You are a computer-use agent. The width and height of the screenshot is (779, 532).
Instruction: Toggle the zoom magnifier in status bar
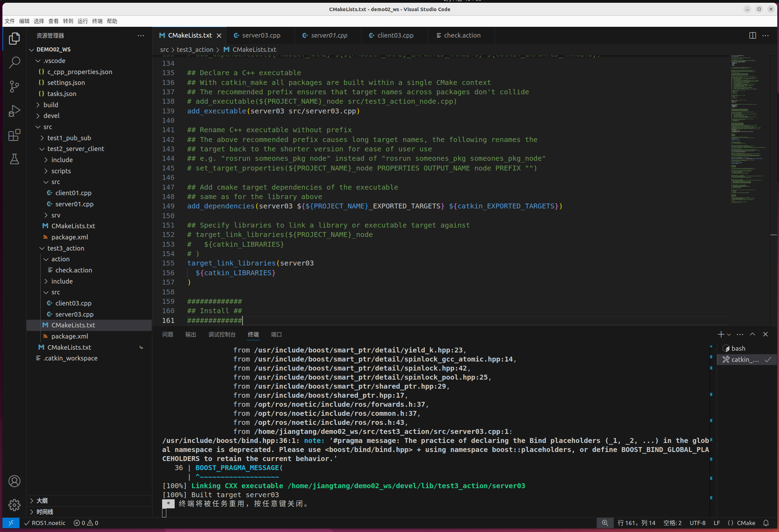tap(605, 523)
